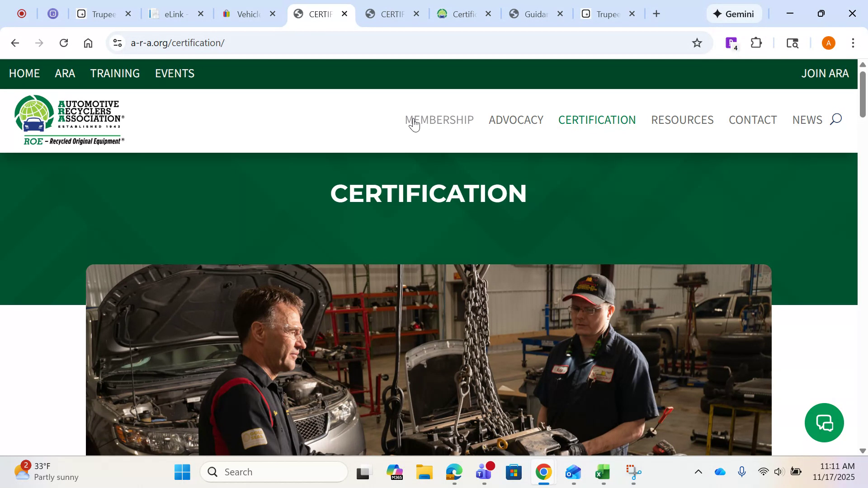Click the JOIN ARA link
The image size is (868, 488).
point(825,73)
